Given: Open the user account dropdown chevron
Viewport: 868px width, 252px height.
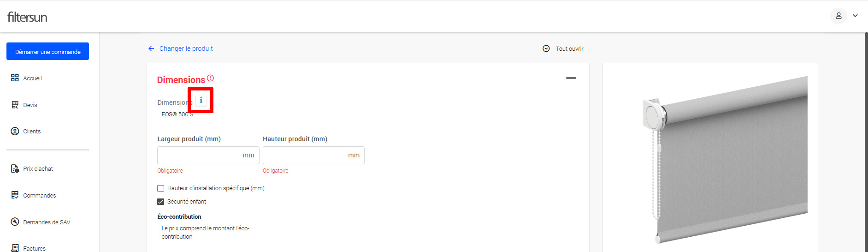Looking at the screenshot, I should pyautogui.click(x=855, y=16).
